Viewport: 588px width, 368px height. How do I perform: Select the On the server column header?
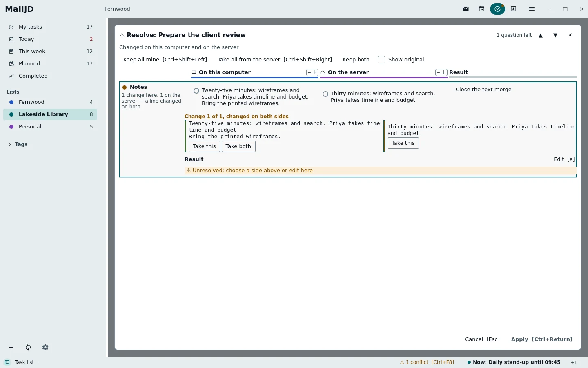tap(348, 72)
